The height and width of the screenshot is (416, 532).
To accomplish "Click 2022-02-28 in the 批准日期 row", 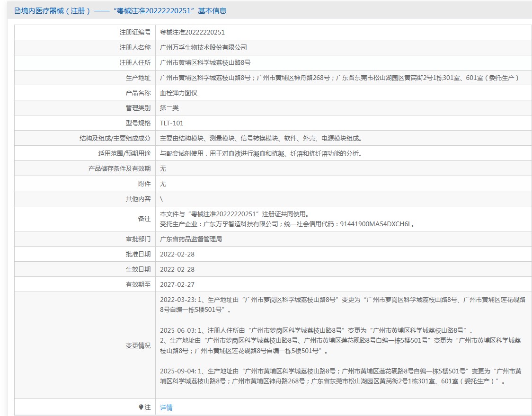I will [177, 254].
